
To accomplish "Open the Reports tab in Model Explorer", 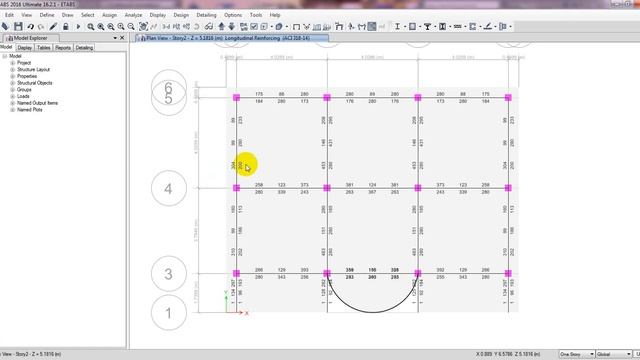I will (x=63, y=48).
